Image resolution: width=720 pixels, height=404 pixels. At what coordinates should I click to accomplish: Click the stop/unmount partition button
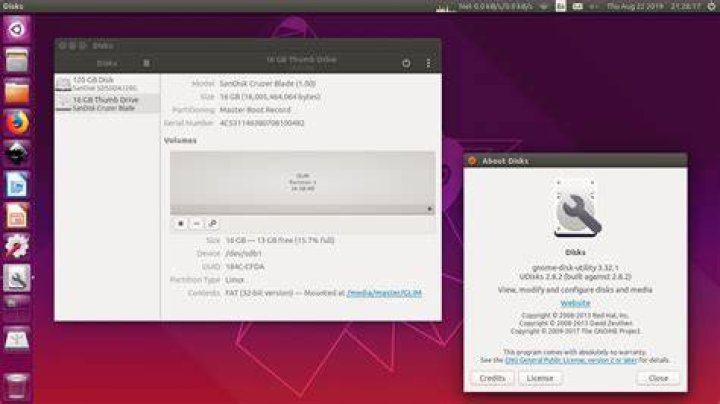(x=180, y=224)
